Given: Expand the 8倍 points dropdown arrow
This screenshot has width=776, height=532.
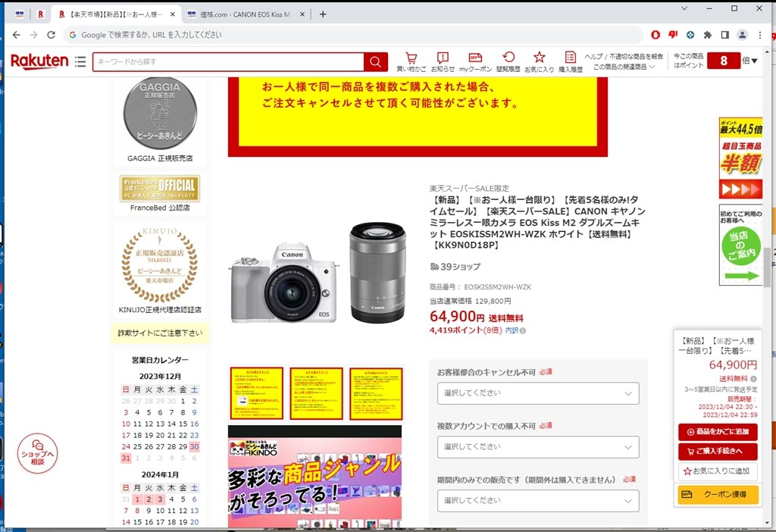Looking at the screenshot, I should pos(754,61).
